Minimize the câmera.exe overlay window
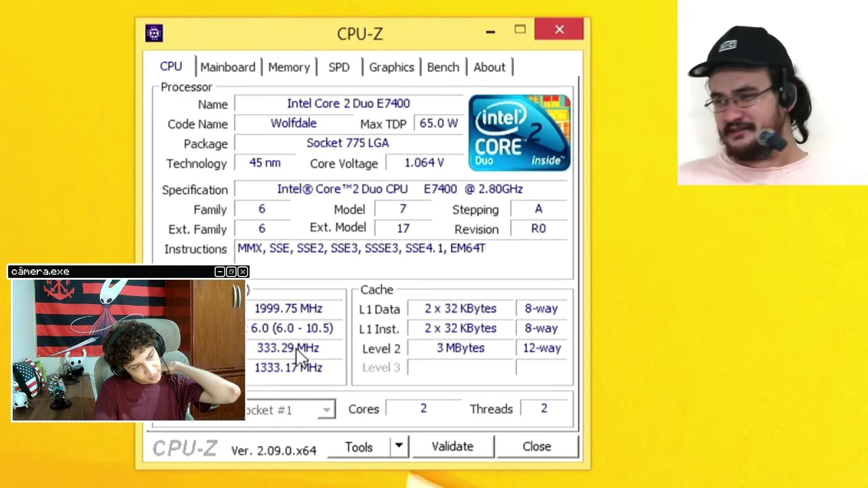The width and height of the screenshot is (868, 488). coord(220,272)
